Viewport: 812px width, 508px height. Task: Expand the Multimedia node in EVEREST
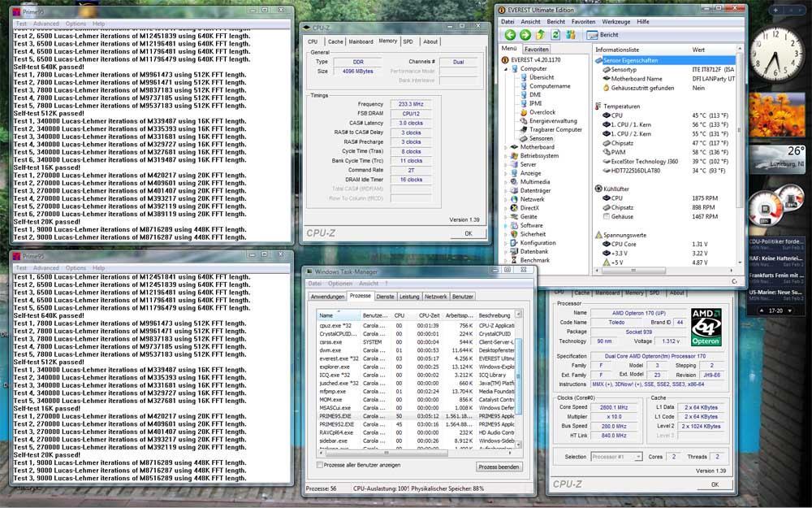pyautogui.click(x=506, y=182)
